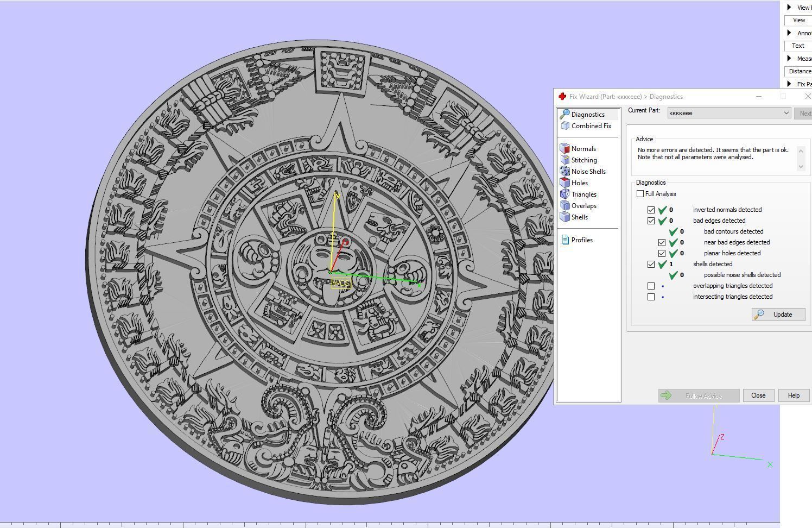Image resolution: width=812 pixels, height=528 pixels.
Task: Select the Overlaps fix icon
Action: click(564, 205)
